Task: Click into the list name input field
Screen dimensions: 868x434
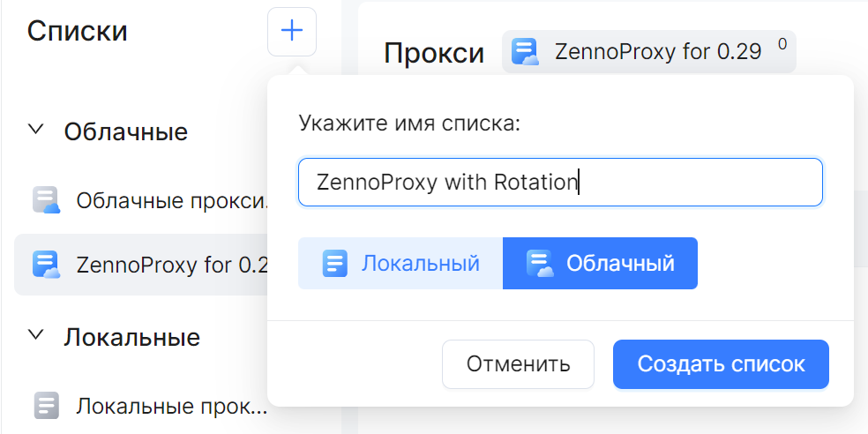Action: tap(560, 182)
